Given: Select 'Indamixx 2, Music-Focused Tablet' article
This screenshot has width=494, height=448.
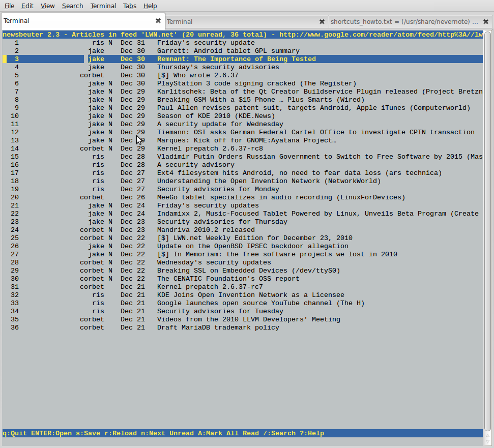Looking at the screenshot, I should point(243,214).
